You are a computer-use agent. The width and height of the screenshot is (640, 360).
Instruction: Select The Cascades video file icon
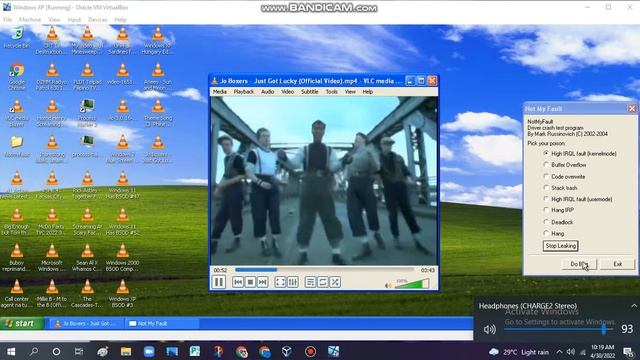87,294
